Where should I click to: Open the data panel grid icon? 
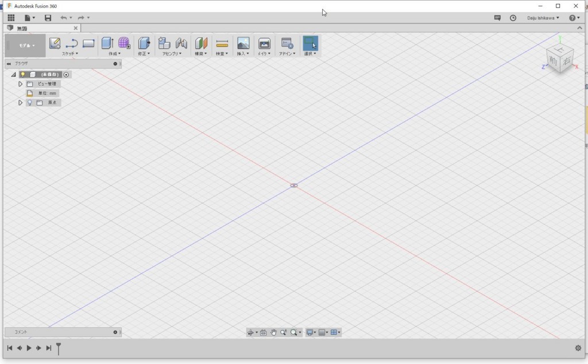click(11, 18)
